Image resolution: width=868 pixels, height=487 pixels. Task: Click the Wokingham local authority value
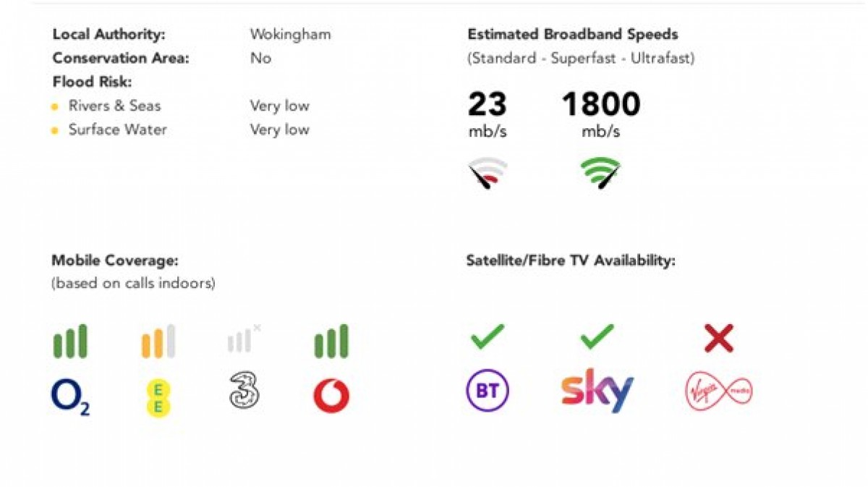tap(291, 34)
